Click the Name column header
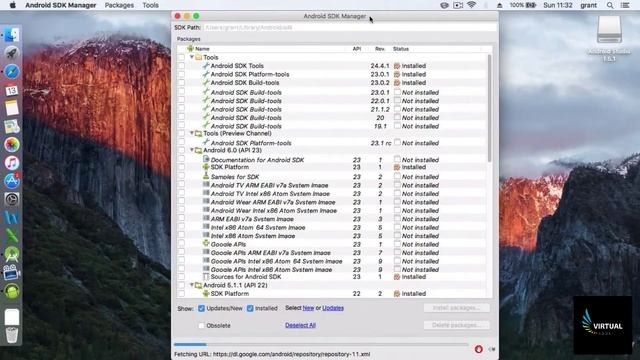This screenshot has width=640, height=360. [x=202, y=49]
